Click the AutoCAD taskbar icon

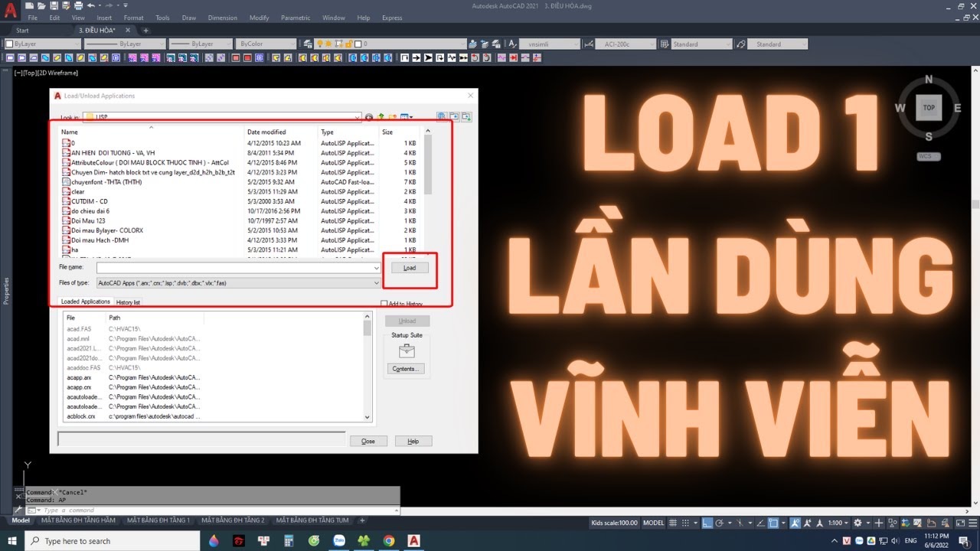pyautogui.click(x=414, y=540)
